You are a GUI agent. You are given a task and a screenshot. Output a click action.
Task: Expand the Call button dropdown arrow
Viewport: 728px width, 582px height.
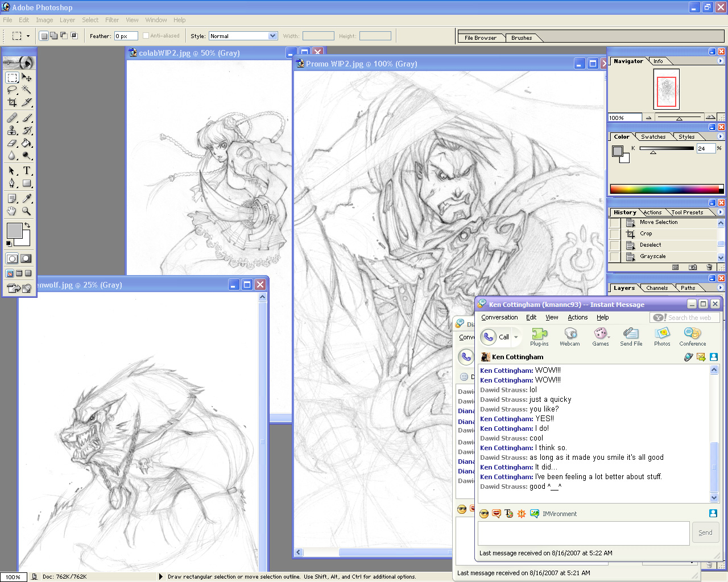(x=516, y=337)
